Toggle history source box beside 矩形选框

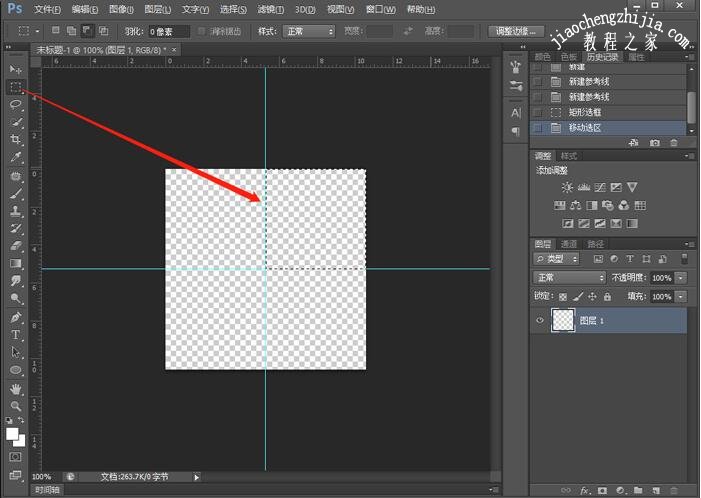[539, 112]
